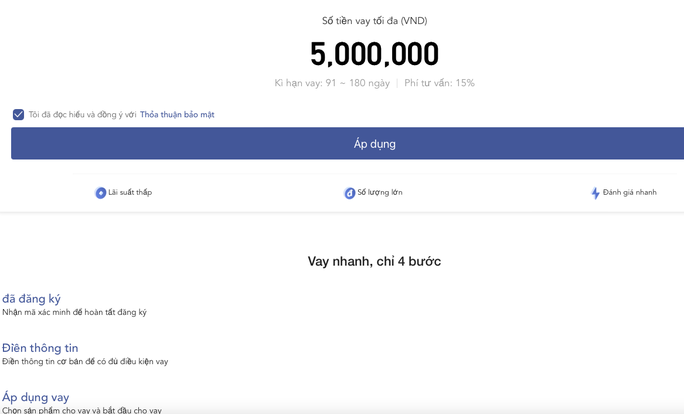Select the 'Đánh giá nhanh' label text
The height and width of the screenshot is (414, 684).
[x=630, y=193]
